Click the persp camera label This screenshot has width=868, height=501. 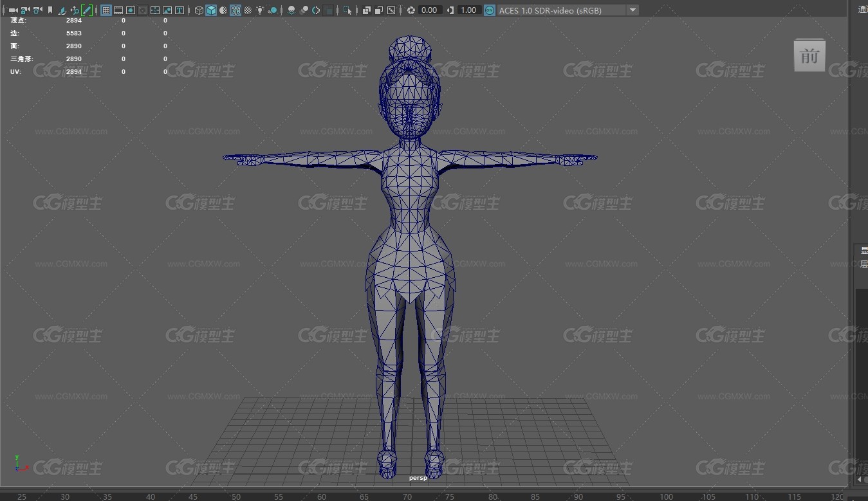(x=418, y=478)
